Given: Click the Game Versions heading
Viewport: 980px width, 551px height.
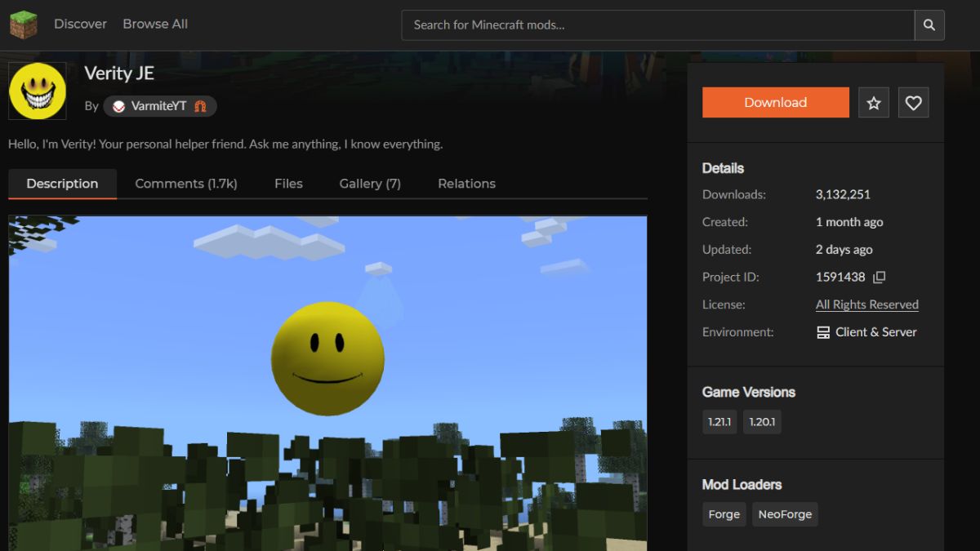Looking at the screenshot, I should tap(749, 392).
